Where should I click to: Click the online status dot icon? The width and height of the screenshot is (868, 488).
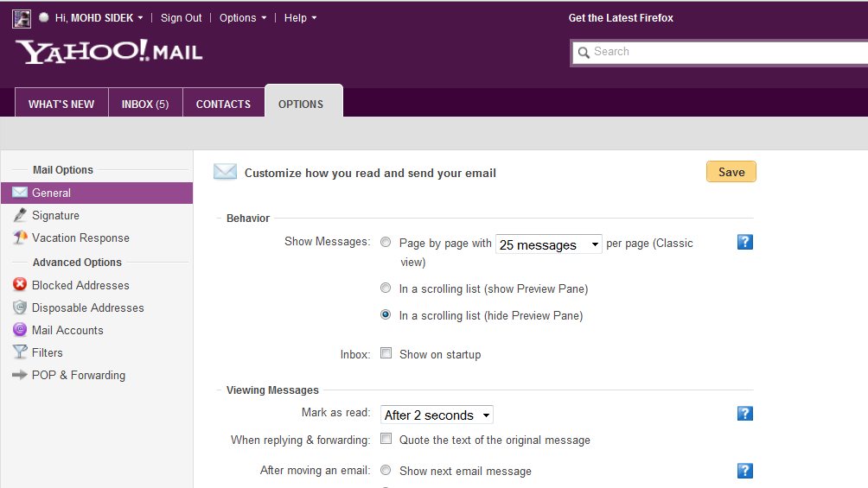(x=44, y=17)
